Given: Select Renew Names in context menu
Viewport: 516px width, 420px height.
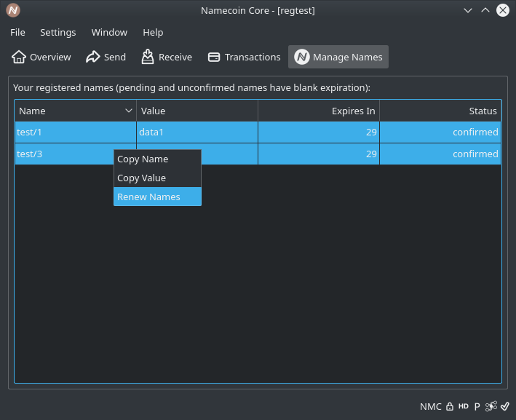Looking at the screenshot, I should [157, 197].
